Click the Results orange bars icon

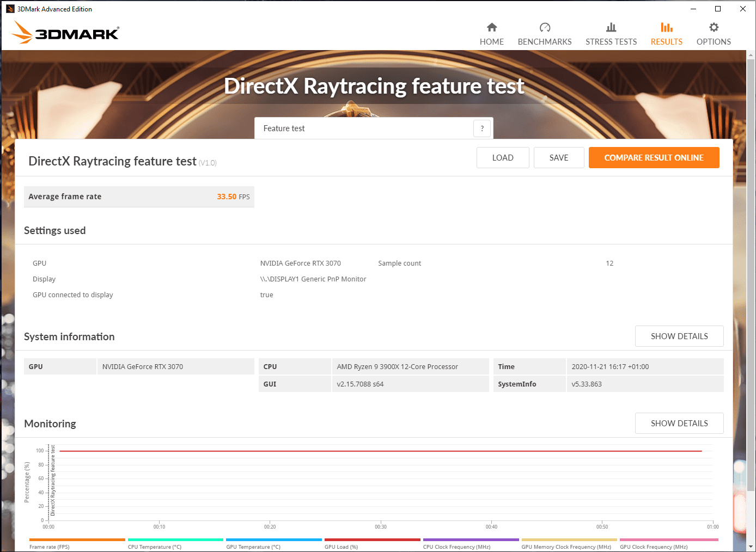tap(667, 27)
